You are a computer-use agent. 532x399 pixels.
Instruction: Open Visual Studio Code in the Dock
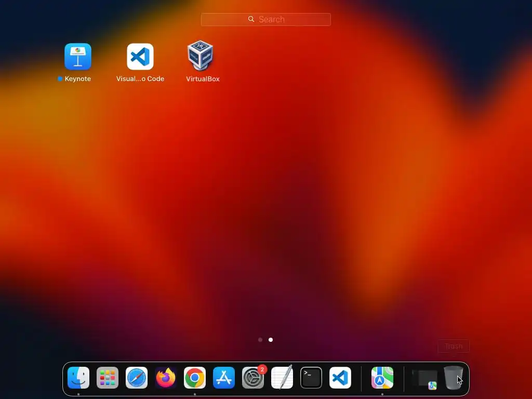pos(340,378)
